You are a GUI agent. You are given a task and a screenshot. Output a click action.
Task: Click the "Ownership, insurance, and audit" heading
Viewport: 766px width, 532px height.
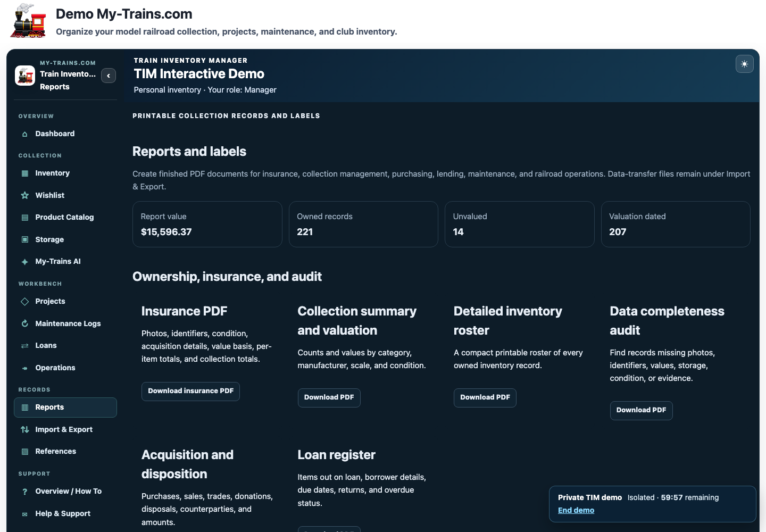point(227,277)
